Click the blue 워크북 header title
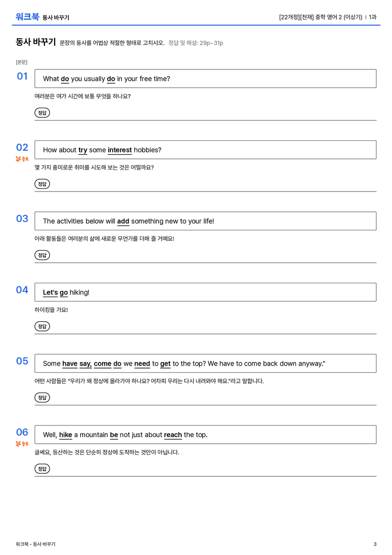This screenshot has height=555, width=392. click(x=27, y=17)
